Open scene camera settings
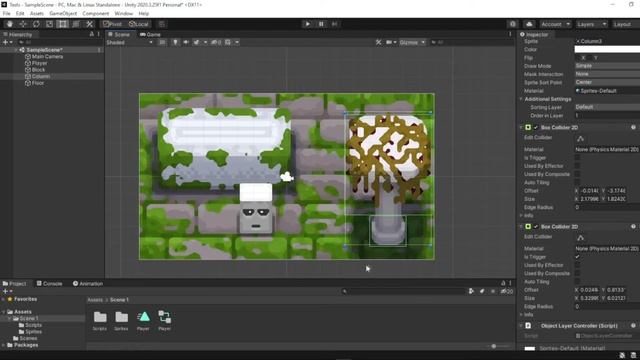Screen dimensions: 640x360 [x=391, y=42]
